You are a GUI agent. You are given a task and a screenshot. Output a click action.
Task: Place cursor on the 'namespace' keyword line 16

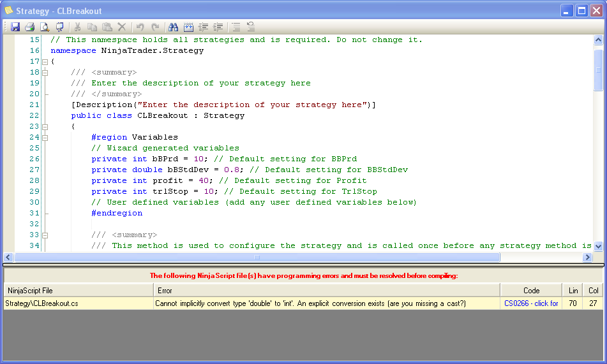pos(73,50)
